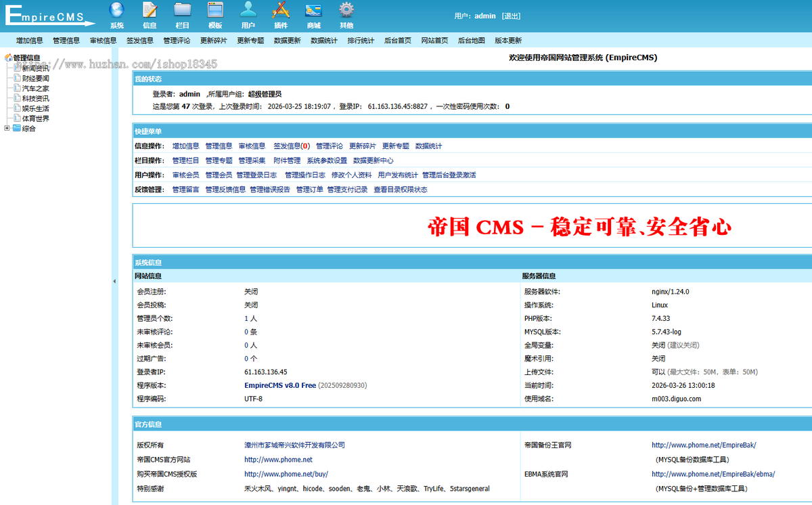Open the 其他 gear icon

tap(346, 9)
